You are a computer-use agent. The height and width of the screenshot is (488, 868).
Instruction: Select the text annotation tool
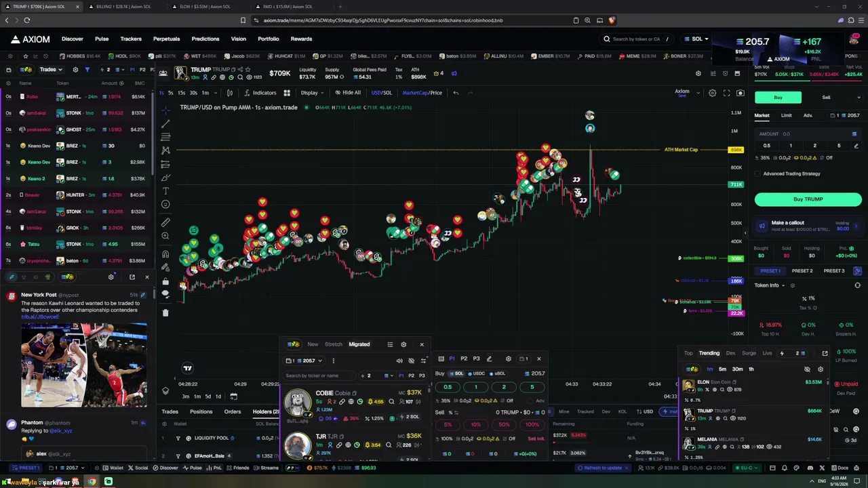tap(165, 191)
